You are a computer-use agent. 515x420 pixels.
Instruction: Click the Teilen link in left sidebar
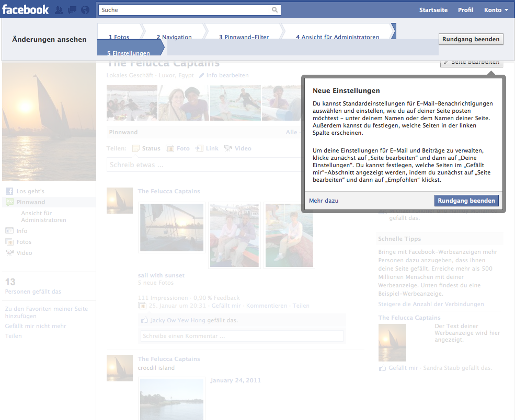click(14, 336)
